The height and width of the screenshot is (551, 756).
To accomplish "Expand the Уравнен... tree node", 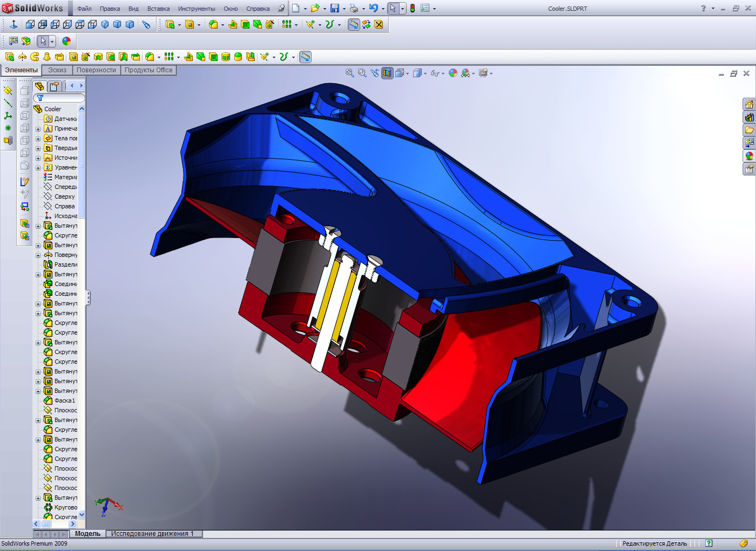I will coord(38,168).
